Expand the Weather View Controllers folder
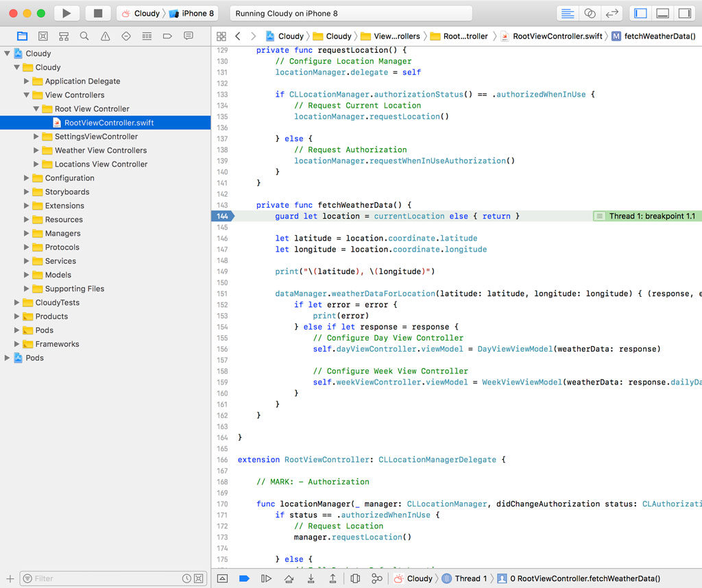Viewport: 702px width, 588px height. coord(36,150)
